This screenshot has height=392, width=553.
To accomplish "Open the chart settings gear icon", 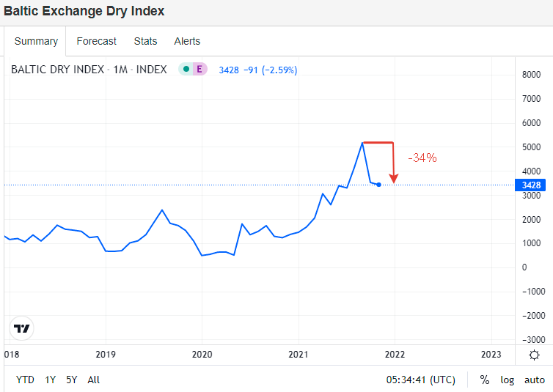I will (x=535, y=355).
